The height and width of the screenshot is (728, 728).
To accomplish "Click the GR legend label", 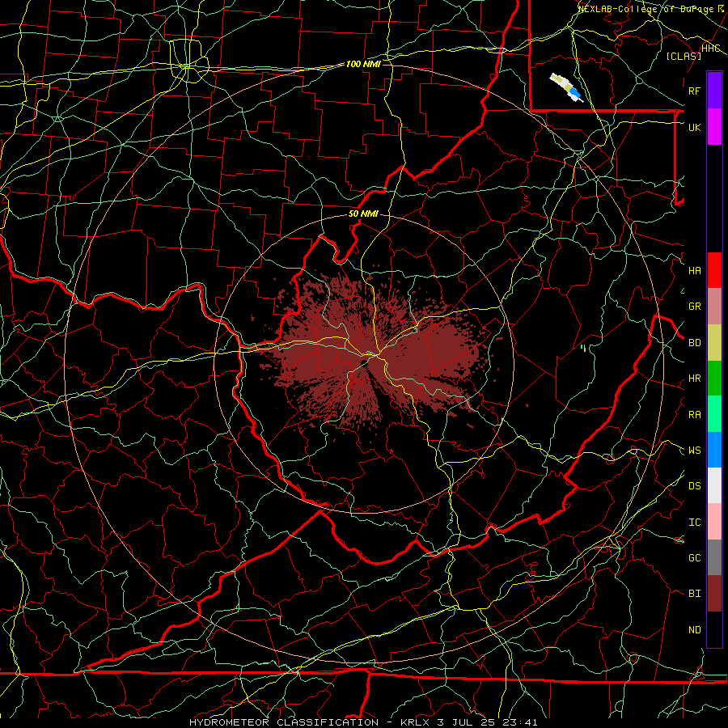I will 694,307.
